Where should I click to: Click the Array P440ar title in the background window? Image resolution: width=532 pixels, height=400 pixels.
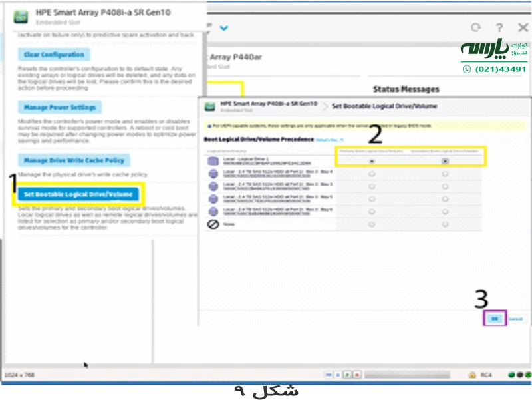tap(236, 57)
